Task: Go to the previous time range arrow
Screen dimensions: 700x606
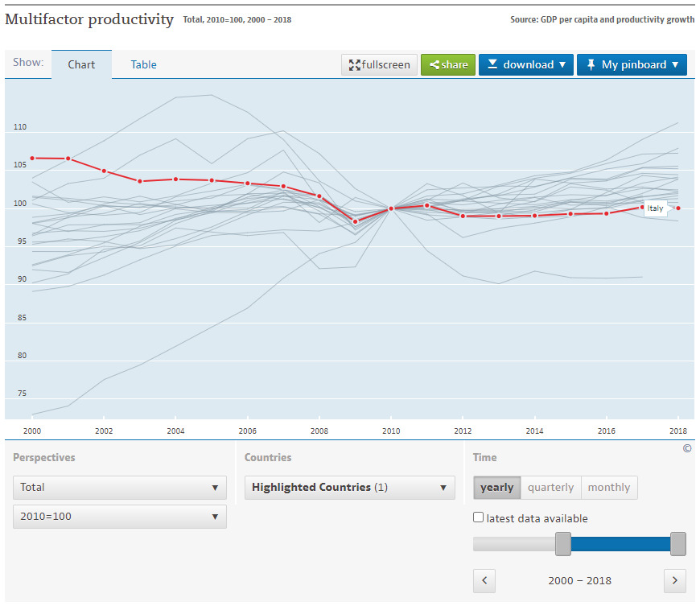Action: (484, 580)
